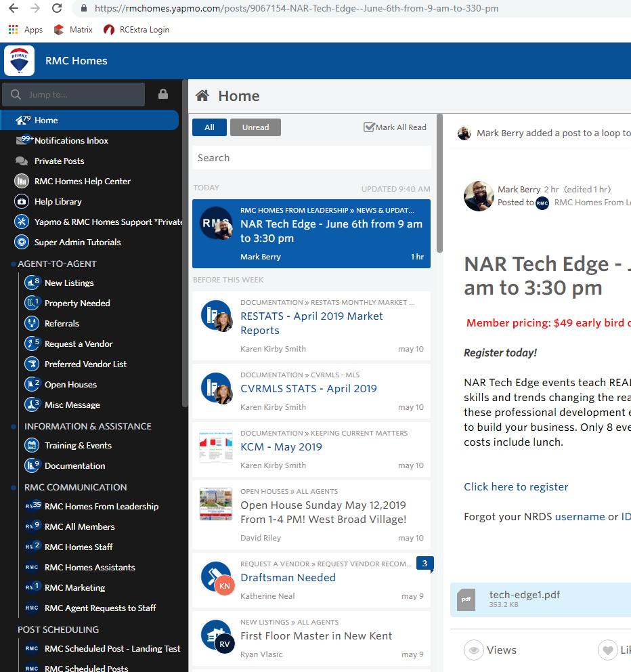Toggle the heart Like button
631x672 pixels.
click(607, 650)
